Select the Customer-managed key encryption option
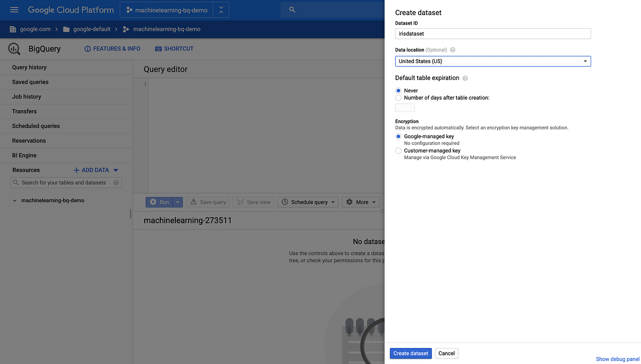 pyautogui.click(x=398, y=150)
